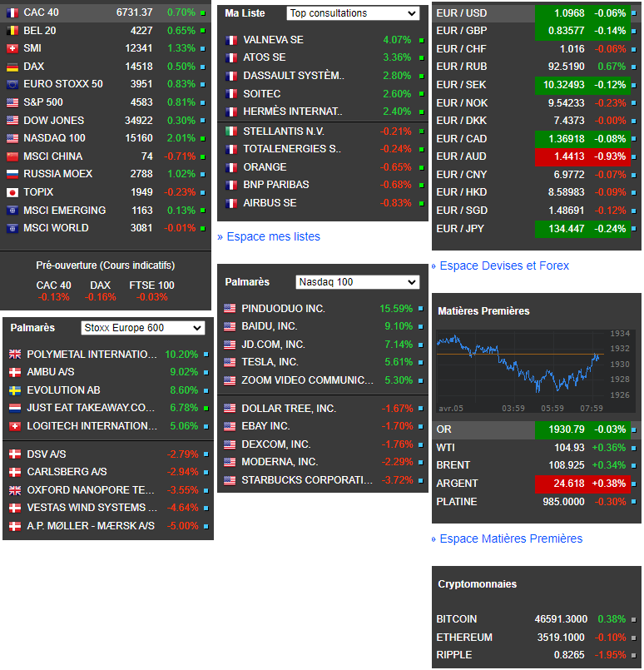Click the US flag icon beside TESLA, INC.

(230, 362)
